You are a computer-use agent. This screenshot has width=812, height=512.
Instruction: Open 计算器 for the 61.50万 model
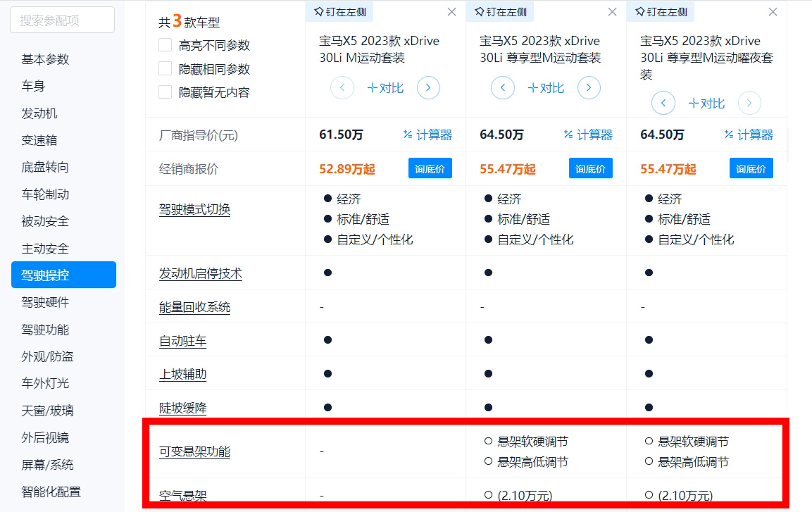point(427,135)
